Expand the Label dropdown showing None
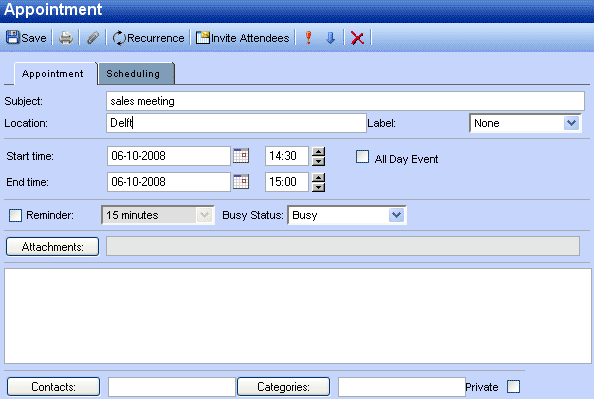This screenshot has width=594, height=399. coord(571,123)
